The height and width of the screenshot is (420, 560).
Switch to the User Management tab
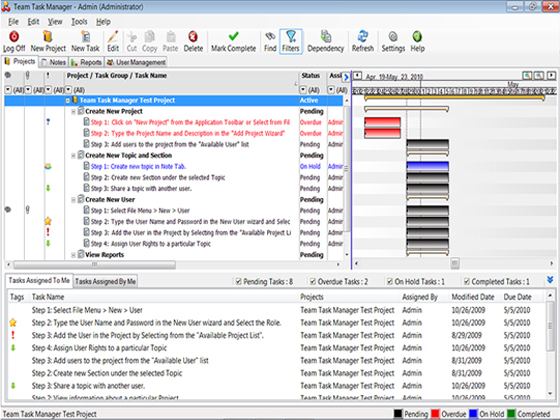pyautogui.click(x=136, y=62)
